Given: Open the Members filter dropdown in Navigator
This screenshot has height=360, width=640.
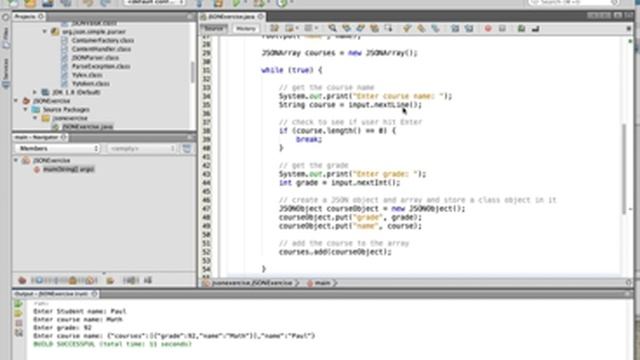Looking at the screenshot, I should 58,149.
